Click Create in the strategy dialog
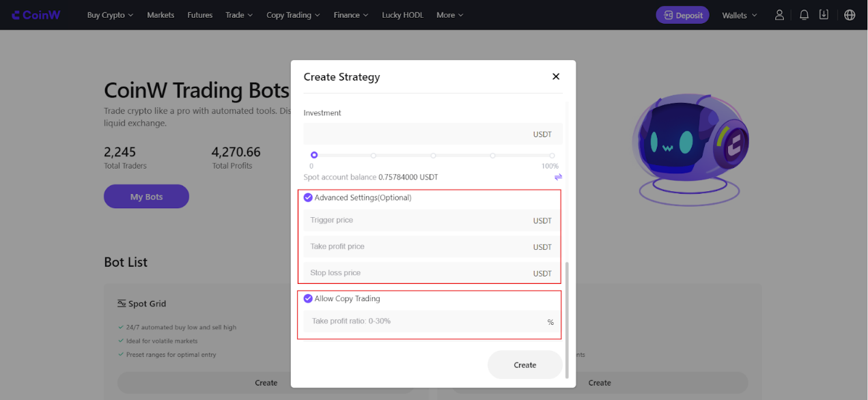This screenshot has height=400, width=868. (525, 365)
